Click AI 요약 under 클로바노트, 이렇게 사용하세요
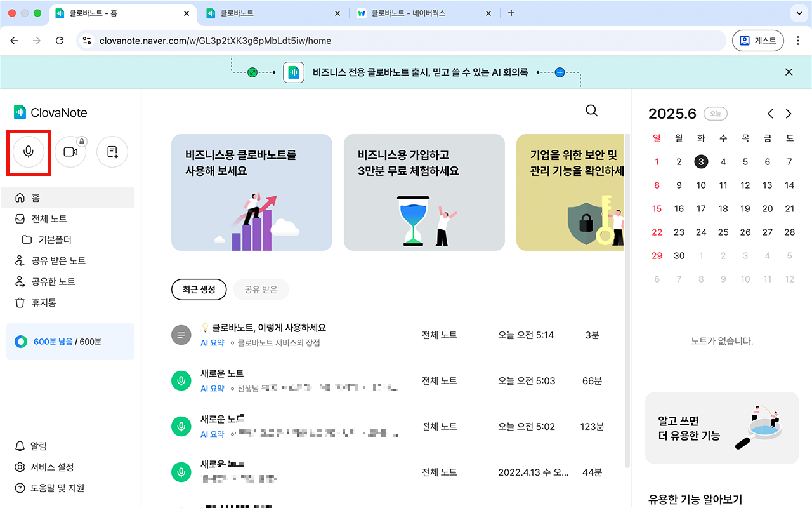This screenshot has height=508, width=812. click(x=213, y=343)
